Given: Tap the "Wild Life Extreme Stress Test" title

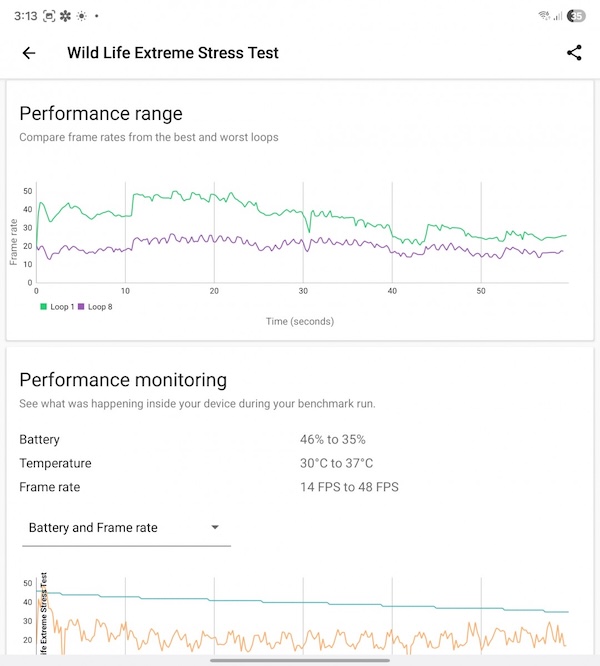Looking at the screenshot, I should [x=173, y=53].
